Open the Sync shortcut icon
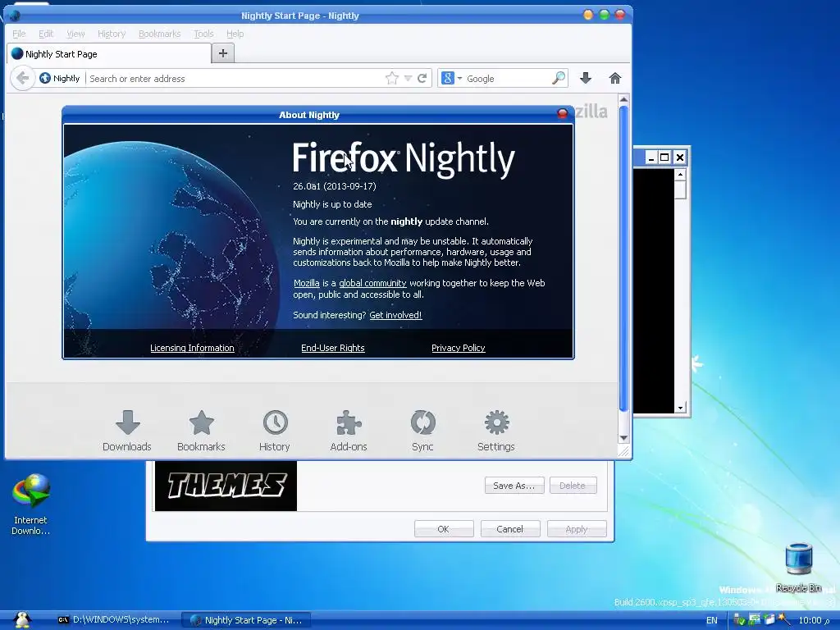 (422, 431)
